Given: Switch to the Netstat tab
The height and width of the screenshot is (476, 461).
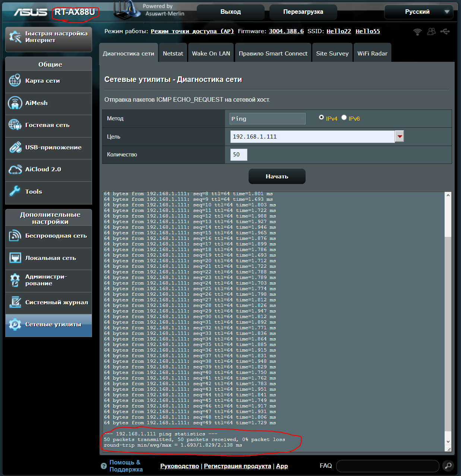Looking at the screenshot, I should [x=173, y=54].
